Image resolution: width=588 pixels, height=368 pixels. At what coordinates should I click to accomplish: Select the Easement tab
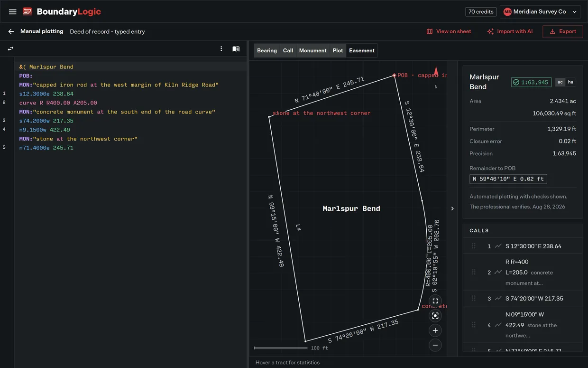pos(362,50)
